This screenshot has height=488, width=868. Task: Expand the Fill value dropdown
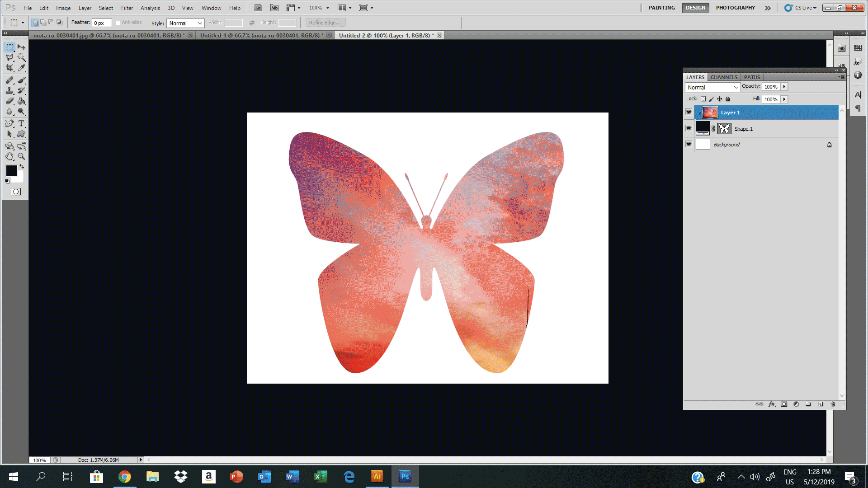784,99
